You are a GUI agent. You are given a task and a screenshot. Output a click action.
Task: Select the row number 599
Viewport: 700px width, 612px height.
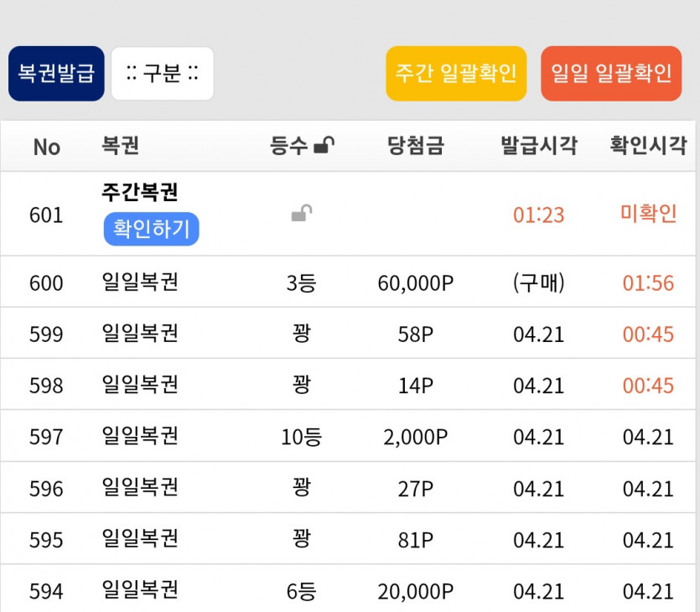pos(46,335)
